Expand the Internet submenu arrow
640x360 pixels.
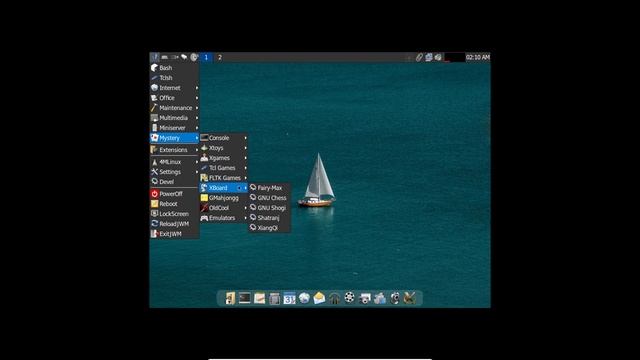[197, 88]
